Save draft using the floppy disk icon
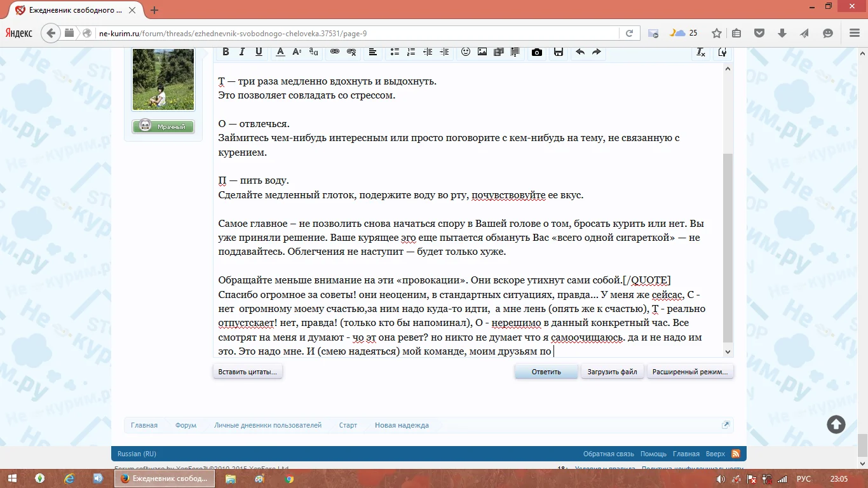Screen dimensions: 868x488 559,52
